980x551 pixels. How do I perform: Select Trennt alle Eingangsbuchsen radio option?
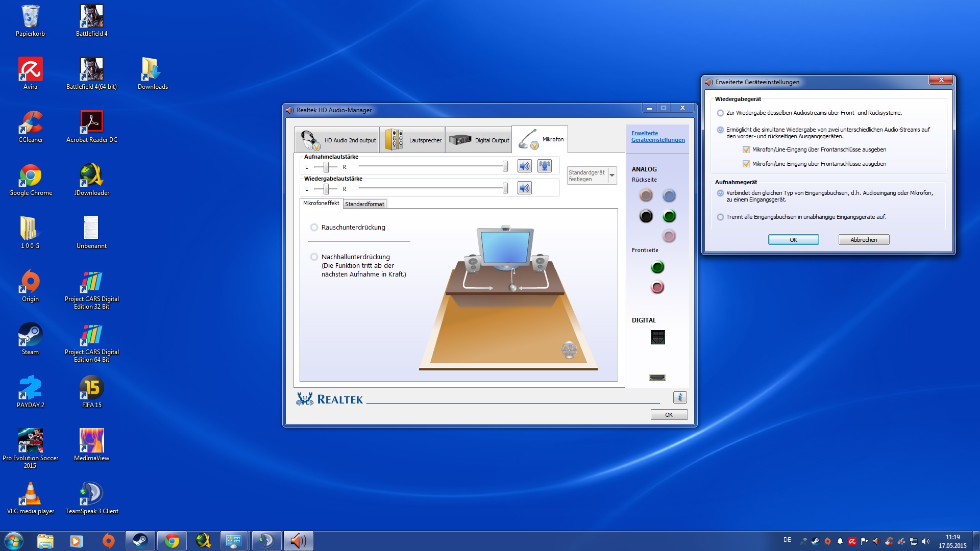[x=720, y=217]
